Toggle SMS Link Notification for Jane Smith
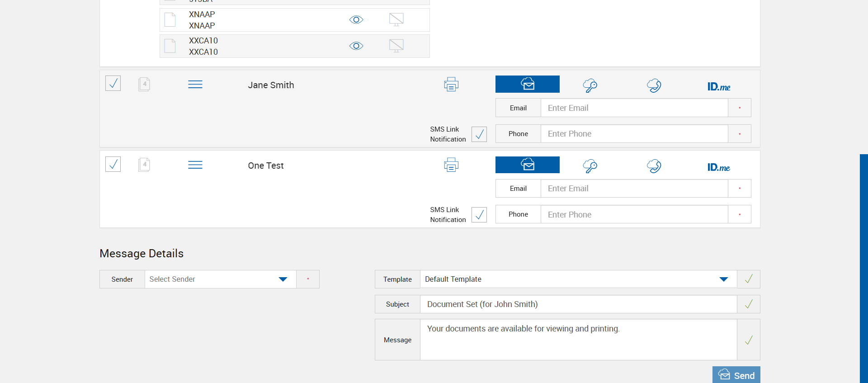 [479, 134]
